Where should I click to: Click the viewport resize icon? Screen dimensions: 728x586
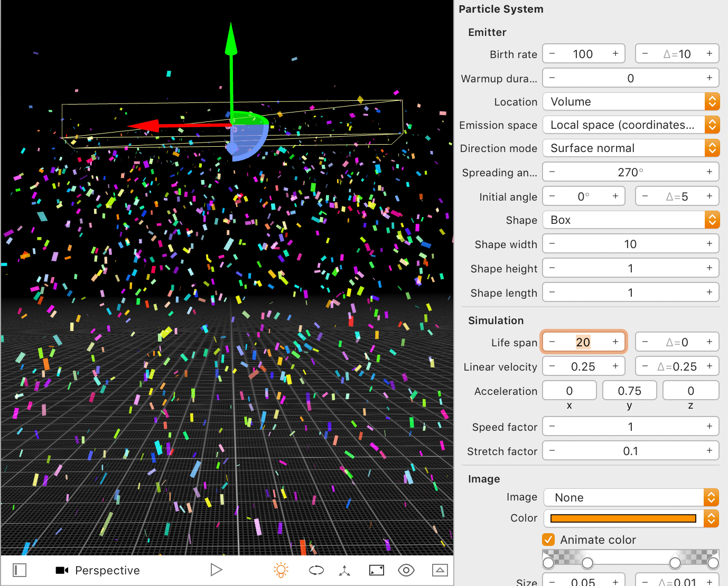point(376,570)
